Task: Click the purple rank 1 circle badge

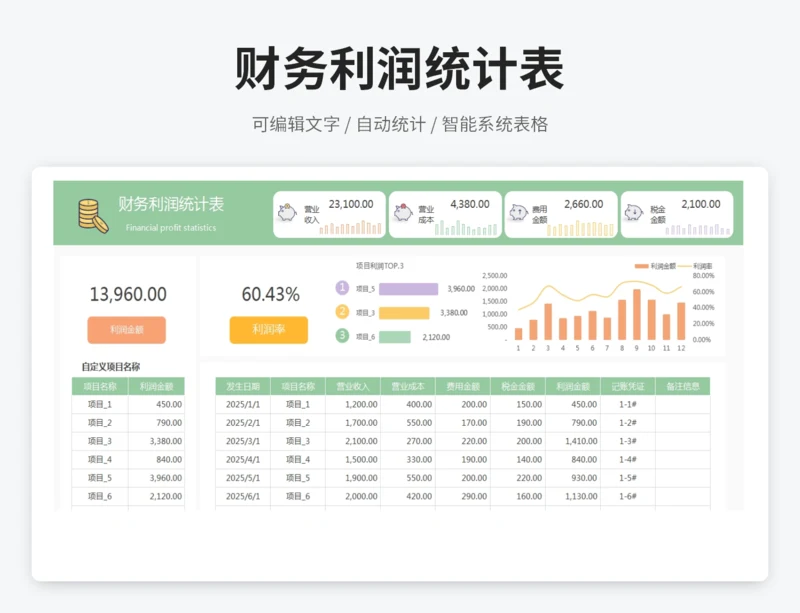Action: click(x=342, y=288)
